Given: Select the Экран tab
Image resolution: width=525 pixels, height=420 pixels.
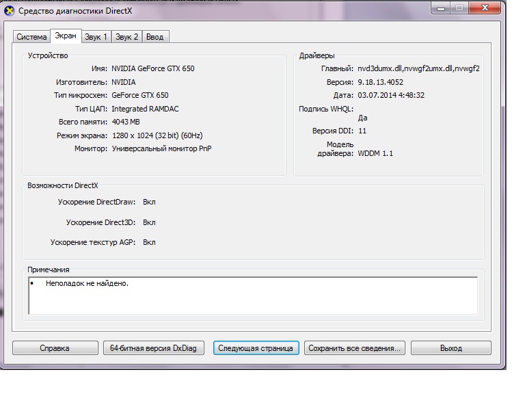Looking at the screenshot, I should pyautogui.click(x=66, y=36).
